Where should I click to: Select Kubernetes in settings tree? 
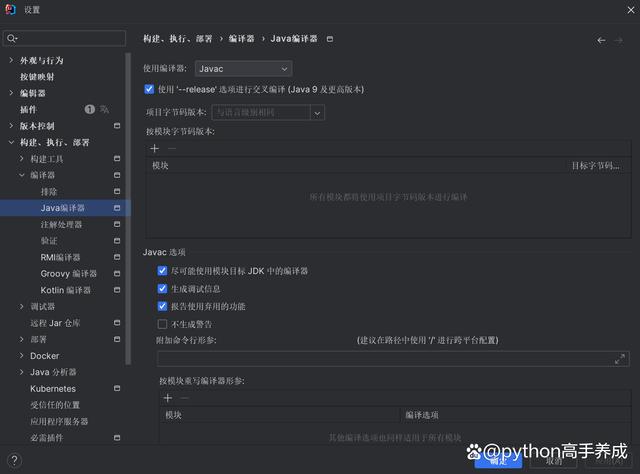coord(53,389)
